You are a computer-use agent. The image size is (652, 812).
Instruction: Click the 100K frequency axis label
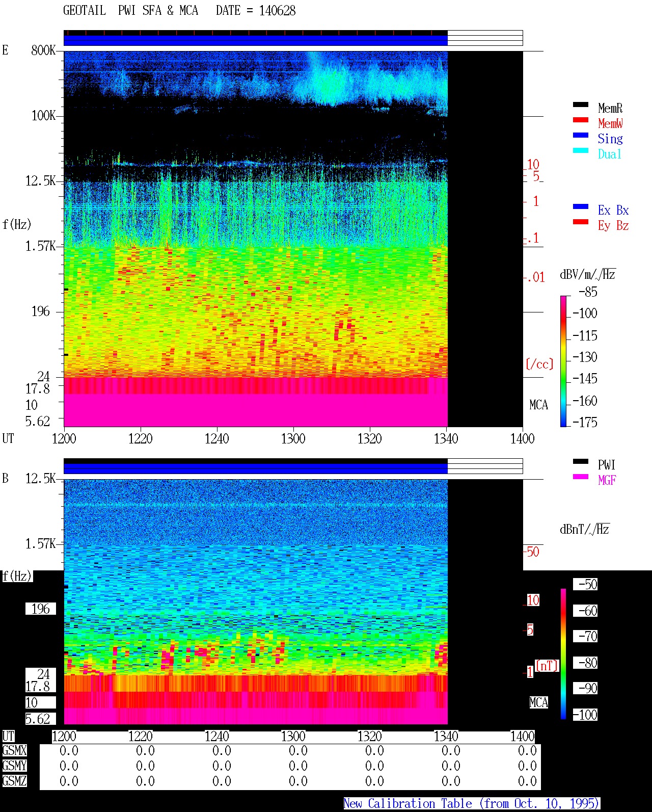point(43,115)
